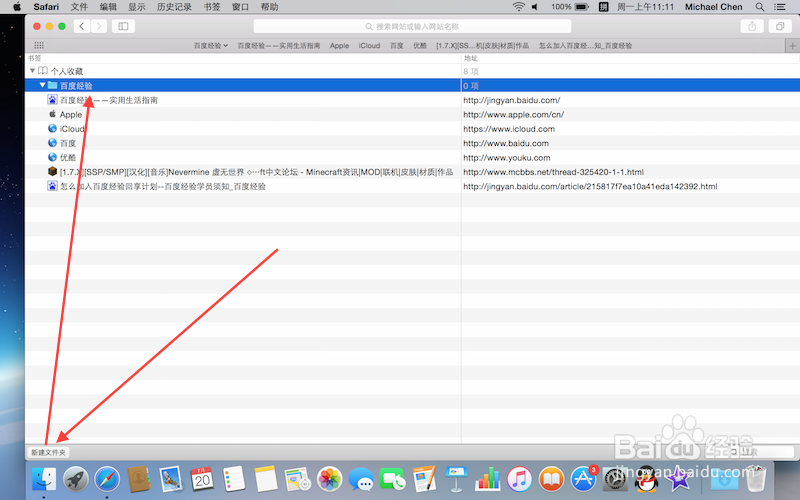Open the 文件 menu
800x500 pixels.
point(79,7)
